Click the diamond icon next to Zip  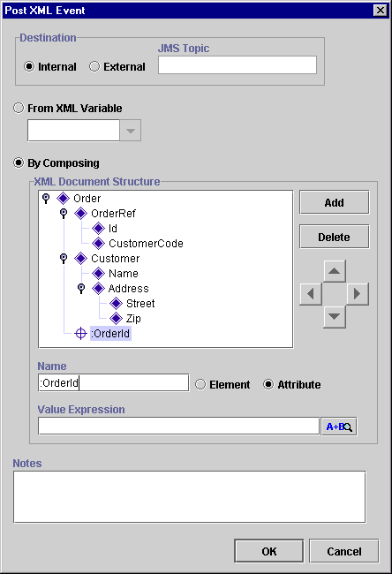(x=116, y=319)
